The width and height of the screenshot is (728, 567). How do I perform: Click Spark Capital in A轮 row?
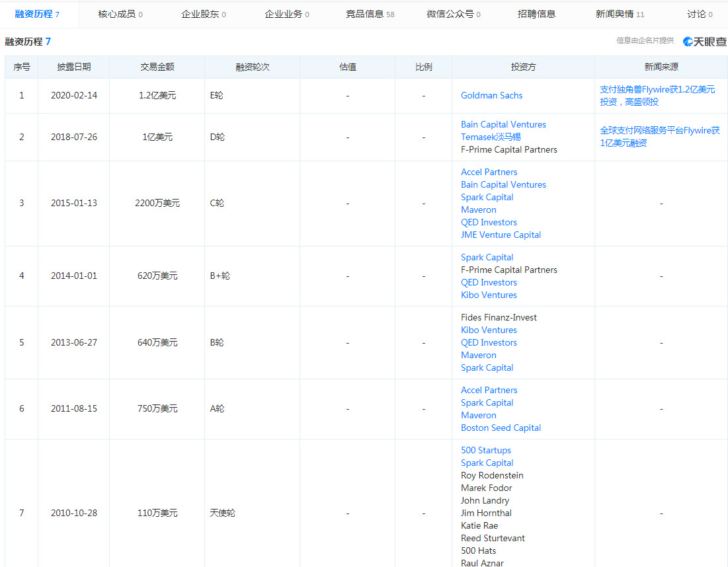487,402
